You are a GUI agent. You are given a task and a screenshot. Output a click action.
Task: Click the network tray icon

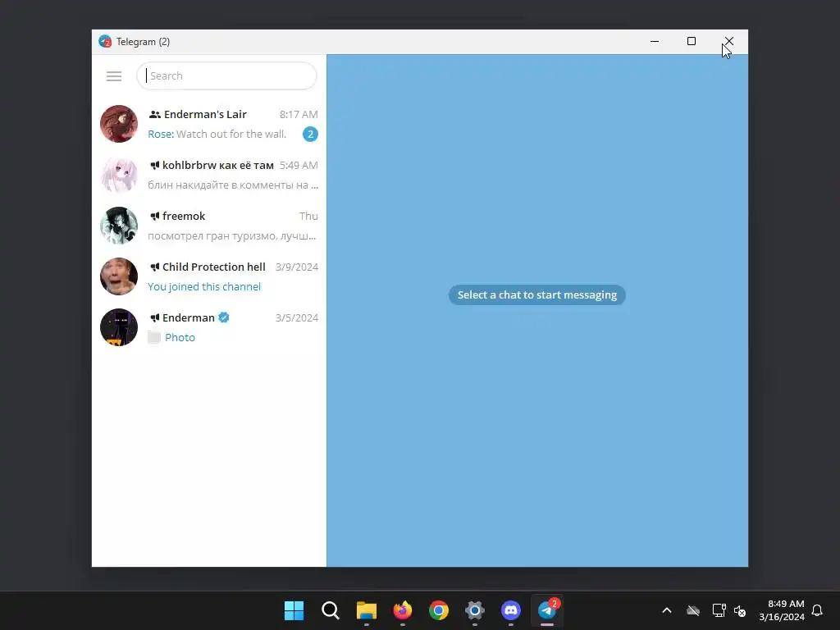(x=719, y=610)
